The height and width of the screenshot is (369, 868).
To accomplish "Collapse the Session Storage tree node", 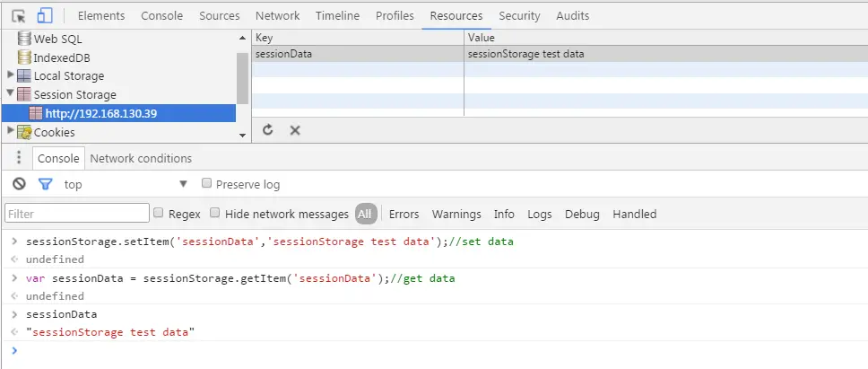I will click(x=10, y=93).
